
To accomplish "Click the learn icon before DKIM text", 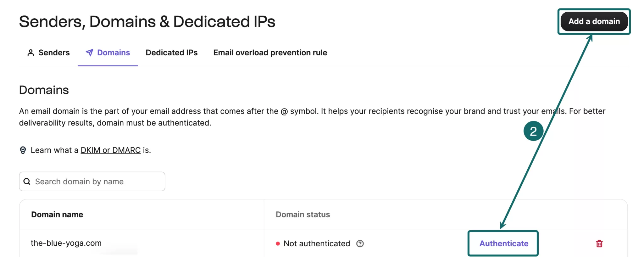I will [x=23, y=150].
